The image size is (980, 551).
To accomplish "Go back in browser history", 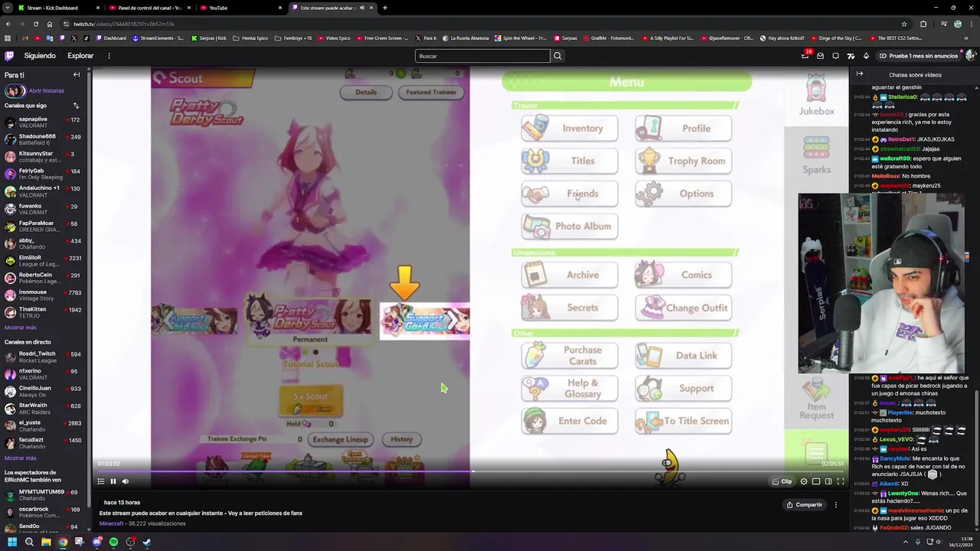I will click(8, 24).
